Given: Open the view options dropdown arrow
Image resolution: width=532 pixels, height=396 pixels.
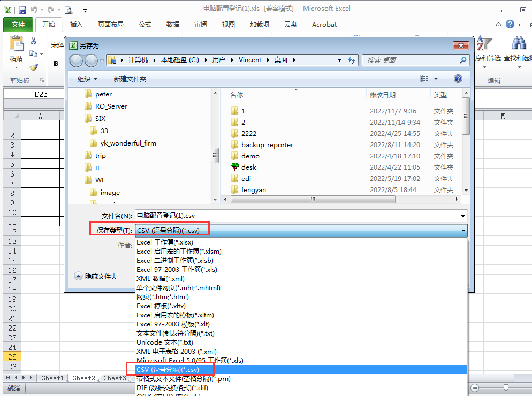Looking at the screenshot, I should coord(436,79).
